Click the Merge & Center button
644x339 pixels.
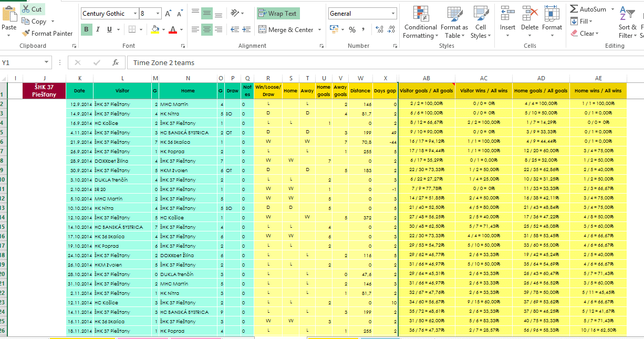[x=286, y=30]
